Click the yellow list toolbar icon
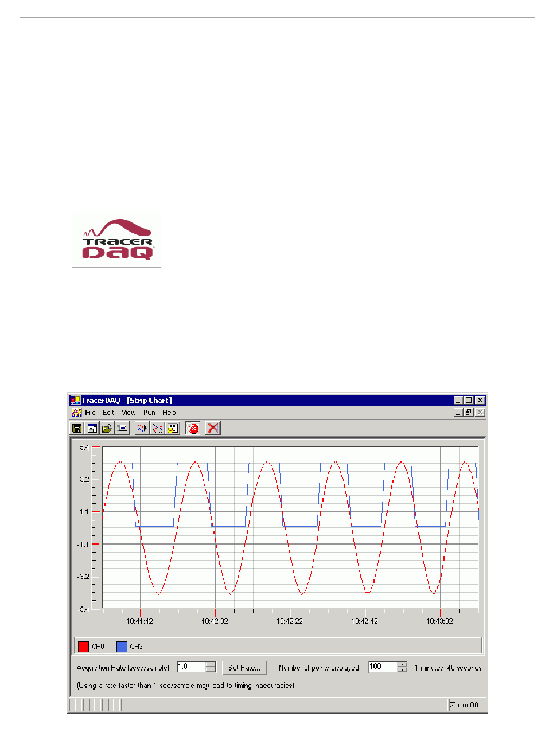545x756 pixels. [173, 428]
